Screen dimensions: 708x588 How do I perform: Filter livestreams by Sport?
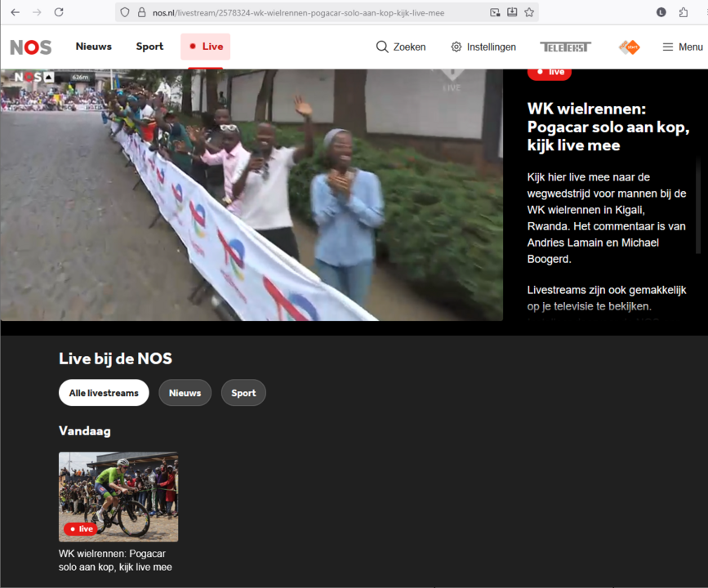click(x=243, y=393)
